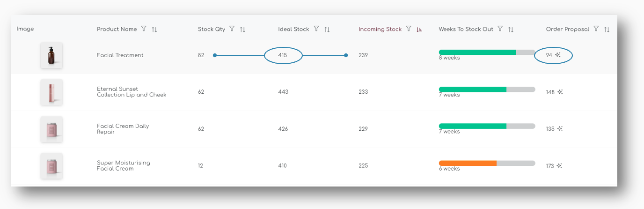This screenshot has height=209, width=644.
Task: Sort by Product Name column
Action: click(x=154, y=30)
